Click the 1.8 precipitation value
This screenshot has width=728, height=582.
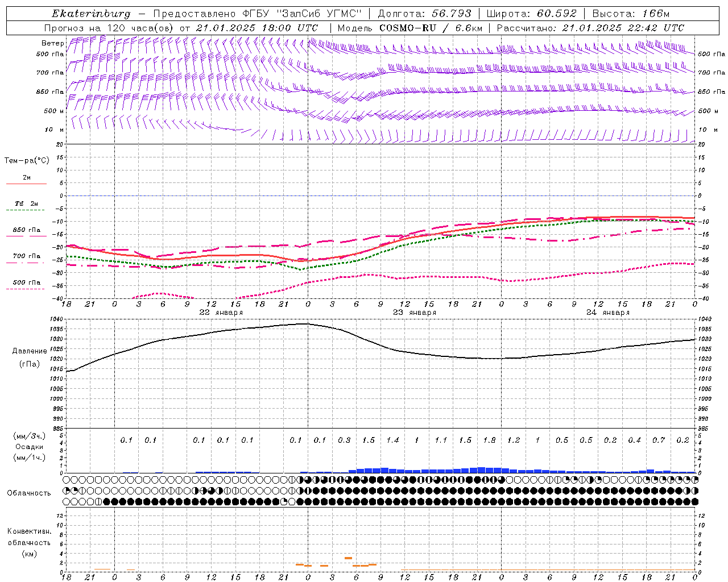(x=489, y=440)
